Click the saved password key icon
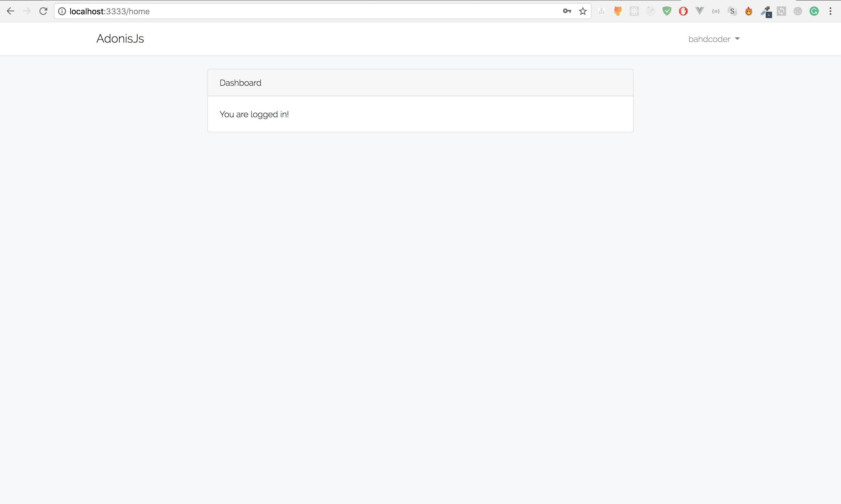841x504 pixels. tap(567, 11)
